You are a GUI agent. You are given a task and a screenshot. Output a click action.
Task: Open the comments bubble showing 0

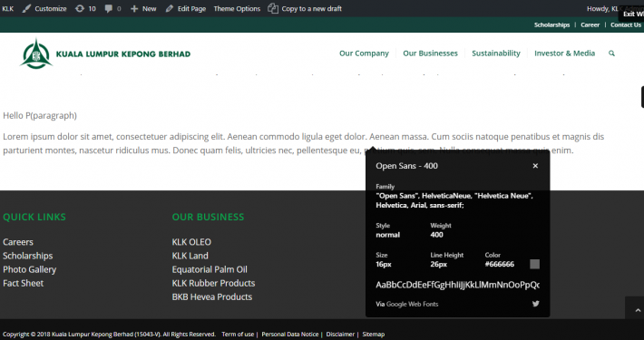click(x=112, y=9)
